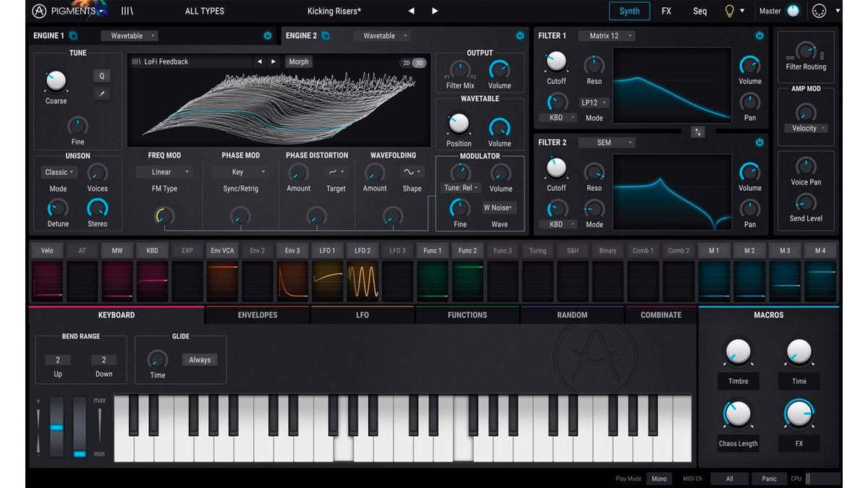Image resolution: width=868 pixels, height=488 pixels.
Task: Click the Filter Routing knob
Action: (x=805, y=50)
